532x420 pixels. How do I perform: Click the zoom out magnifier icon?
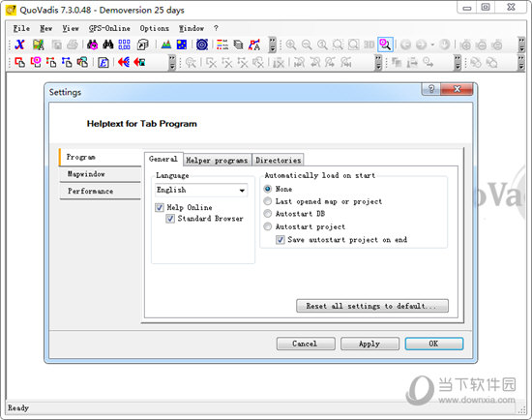pyautogui.click(x=307, y=45)
